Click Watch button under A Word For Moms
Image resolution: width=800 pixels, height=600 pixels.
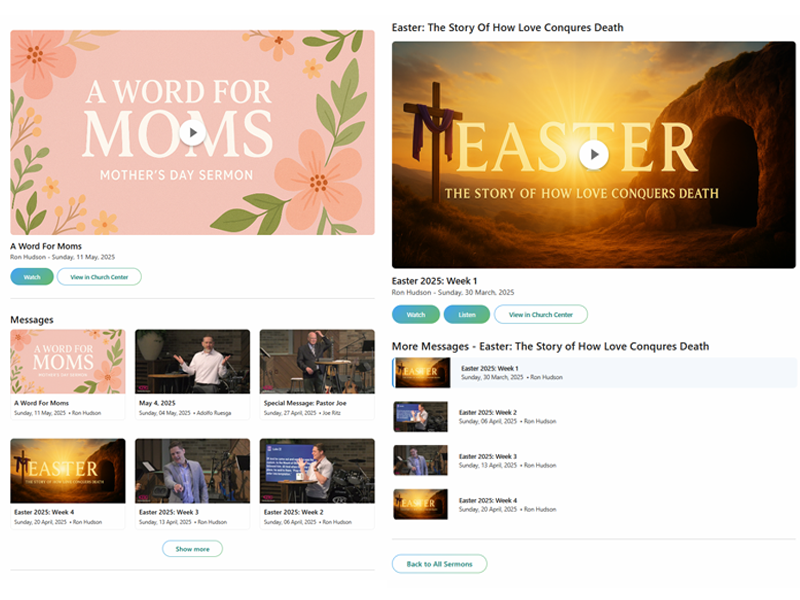pos(32,277)
